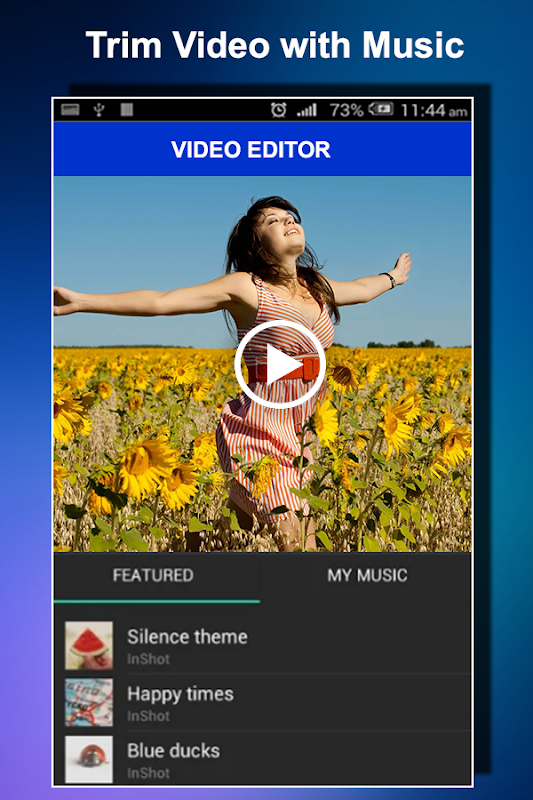Click the VIDEO EDITOR title bar text
533x800 pixels.
pos(251,149)
